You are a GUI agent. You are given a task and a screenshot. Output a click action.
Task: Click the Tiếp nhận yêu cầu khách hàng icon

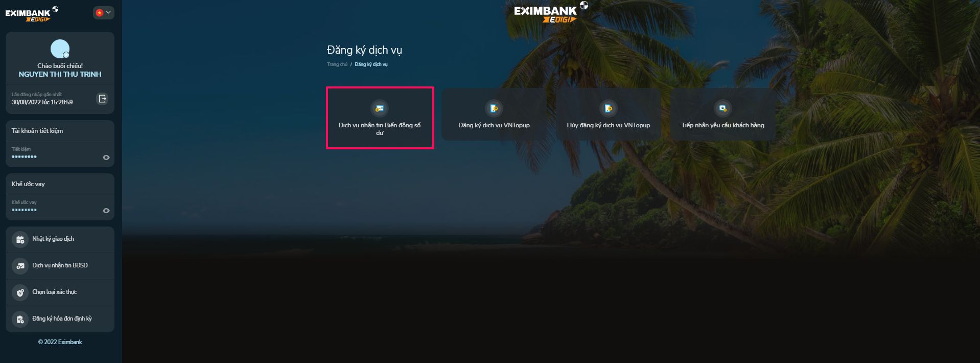click(722, 108)
